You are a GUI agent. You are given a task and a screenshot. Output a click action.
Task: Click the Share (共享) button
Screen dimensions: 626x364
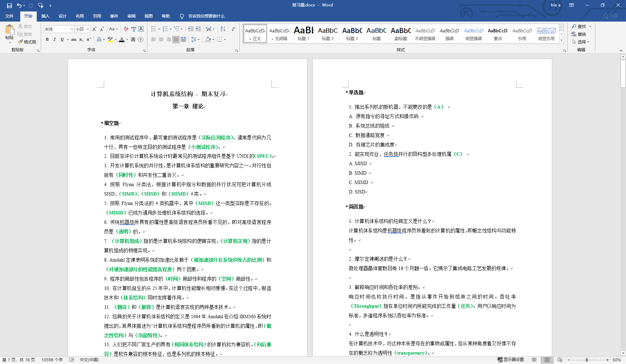(x=611, y=16)
